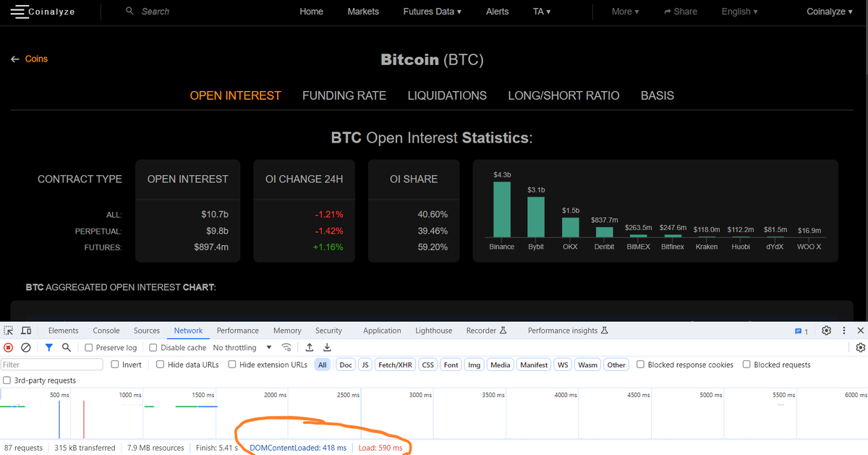868x455 pixels.
Task: Open network conditions wifi icon
Action: [x=287, y=348]
